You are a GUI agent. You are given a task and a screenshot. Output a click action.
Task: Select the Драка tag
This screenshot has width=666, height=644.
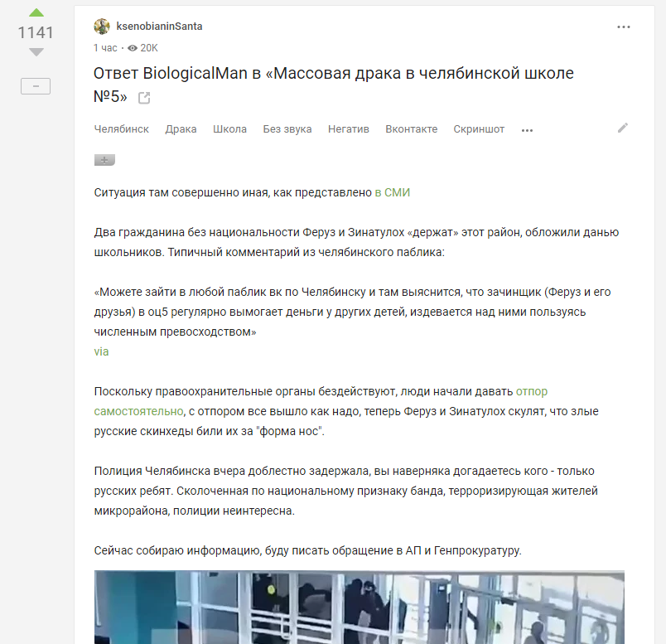tap(181, 129)
